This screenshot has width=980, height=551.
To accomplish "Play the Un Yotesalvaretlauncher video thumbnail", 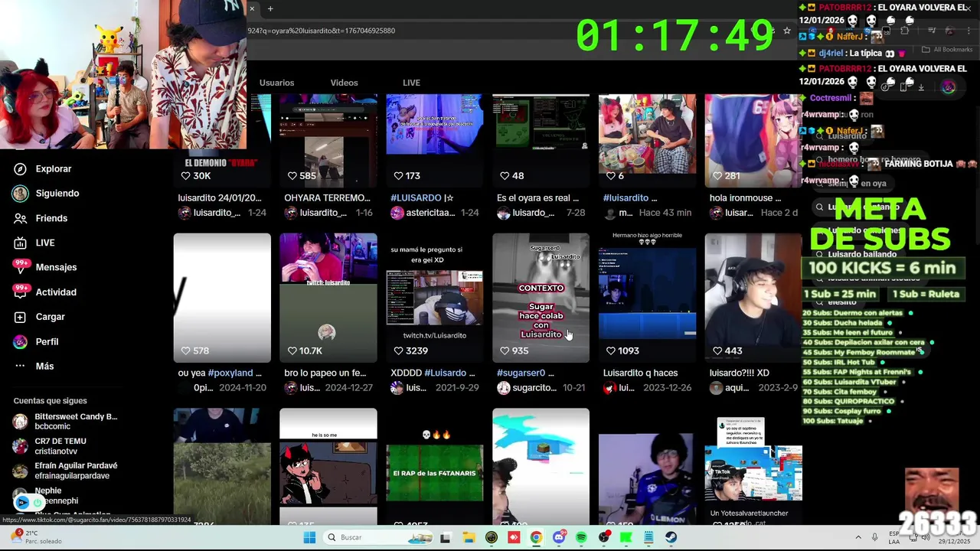I will [753, 467].
